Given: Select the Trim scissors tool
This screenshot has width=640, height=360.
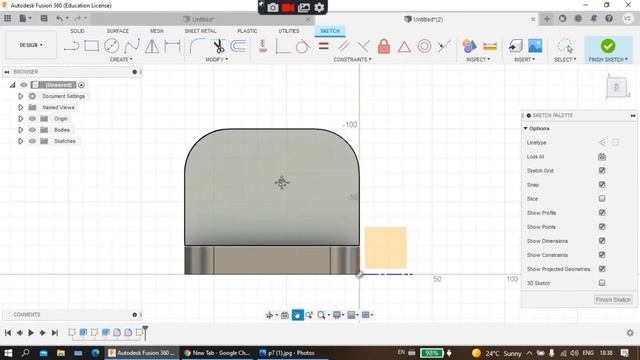Looking at the screenshot, I should pyautogui.click(x=219, y=46).
